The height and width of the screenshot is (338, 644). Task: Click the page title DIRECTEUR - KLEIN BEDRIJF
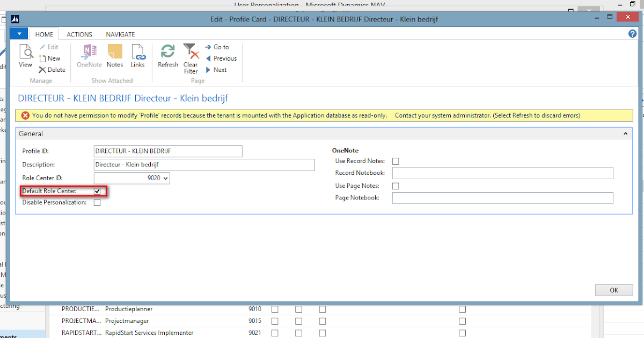(x=123, y=99)
